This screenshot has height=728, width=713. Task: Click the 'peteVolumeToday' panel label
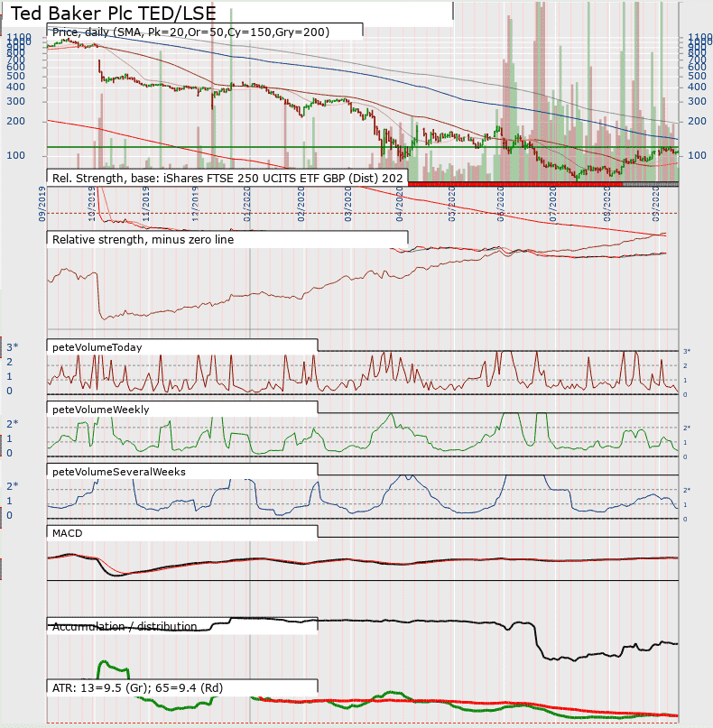(x=97, y=347)
